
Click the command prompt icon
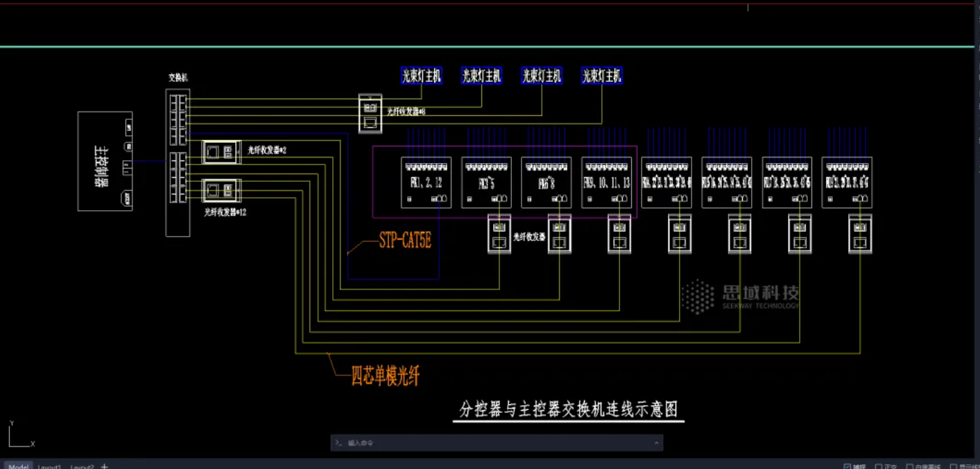tap(338, 443)
